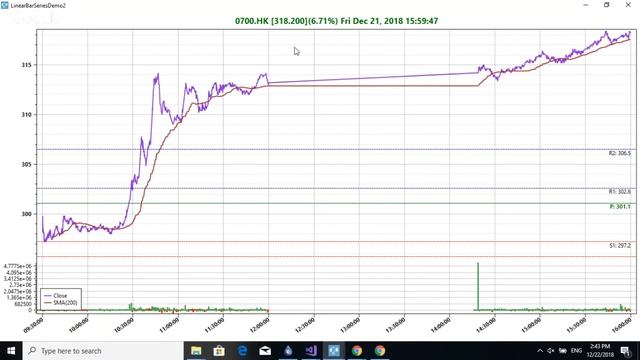Switch to Visual Studio on the taskbar

pos(311,351)
